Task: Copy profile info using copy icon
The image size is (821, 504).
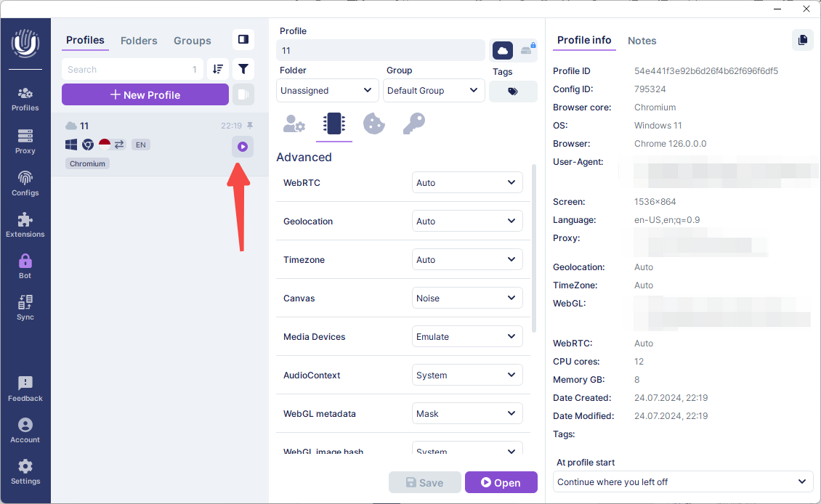Action: click(x=802, y=40)
